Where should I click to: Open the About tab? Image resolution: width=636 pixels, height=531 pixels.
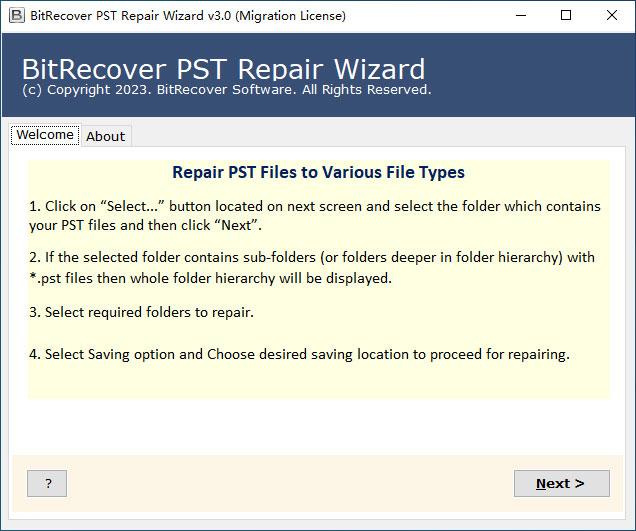pos(106,136)
